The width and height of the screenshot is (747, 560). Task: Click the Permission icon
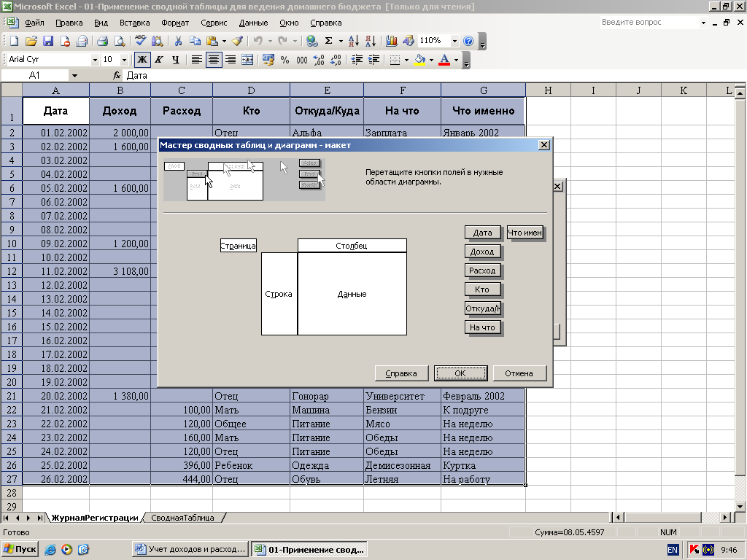[65, 41]
